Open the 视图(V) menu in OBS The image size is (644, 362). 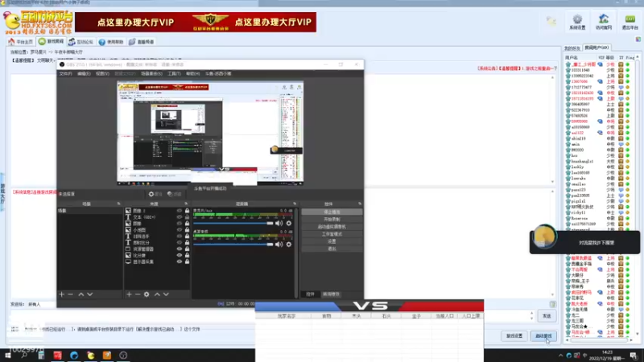point(102,74)
